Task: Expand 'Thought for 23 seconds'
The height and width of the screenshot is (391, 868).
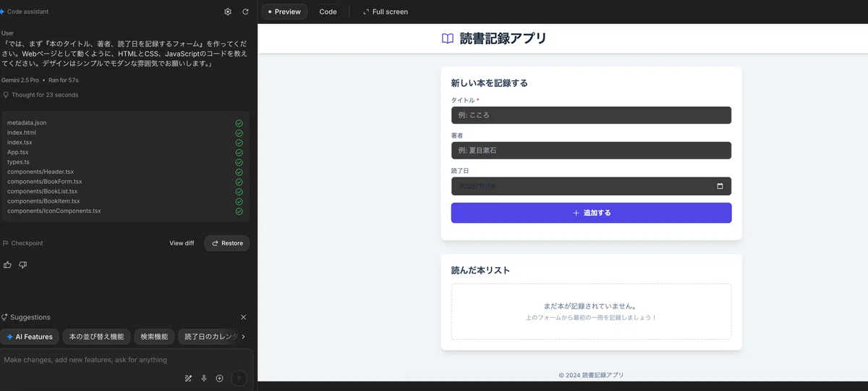Action: tap(45, 95)
